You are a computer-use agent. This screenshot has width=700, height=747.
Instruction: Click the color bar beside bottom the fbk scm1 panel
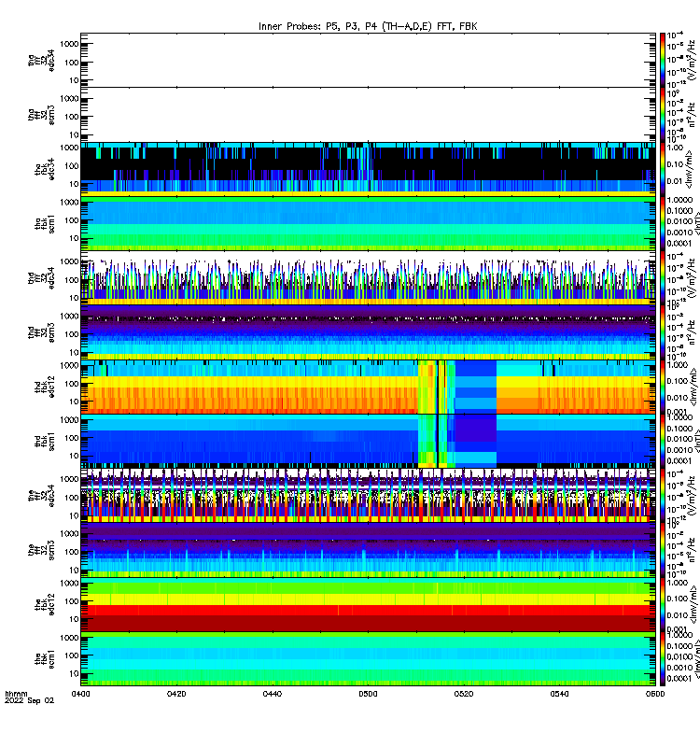pos(663,659)
